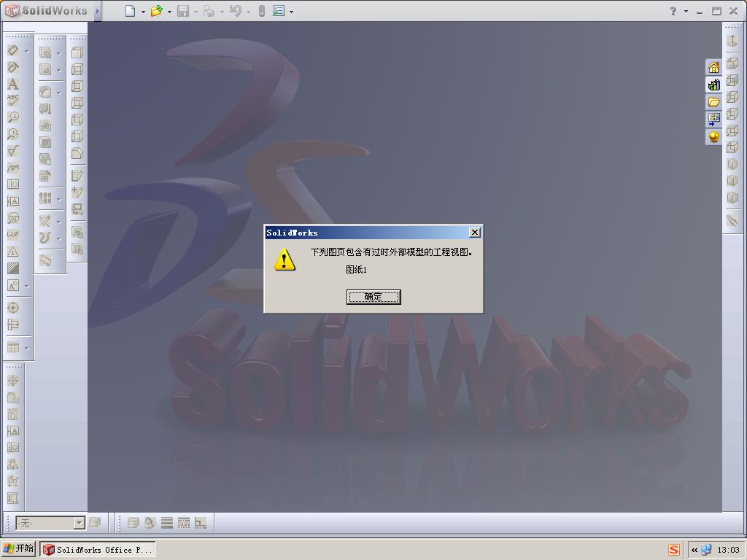Click the 13:03 clock in system tray
Screen dimensions: 747x560
(x=728, y=550)
